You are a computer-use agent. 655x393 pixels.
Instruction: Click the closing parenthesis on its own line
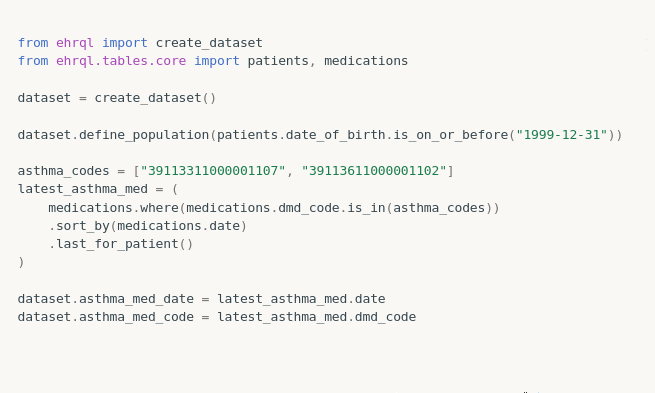click(x=21, y=262)
